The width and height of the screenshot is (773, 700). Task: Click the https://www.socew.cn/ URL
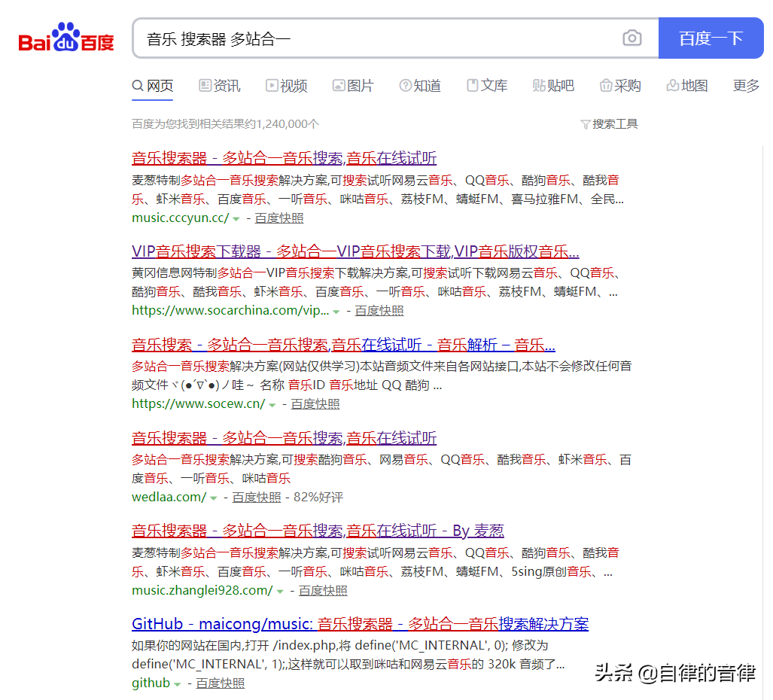coord(198,403)
